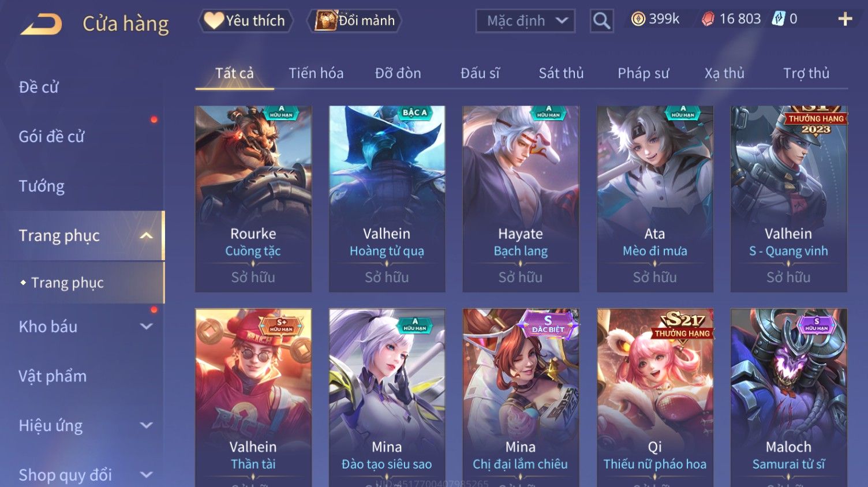Tap the red ruby currency icon
The height and width of the screenshot is (487, 868).
coord(708,19)
